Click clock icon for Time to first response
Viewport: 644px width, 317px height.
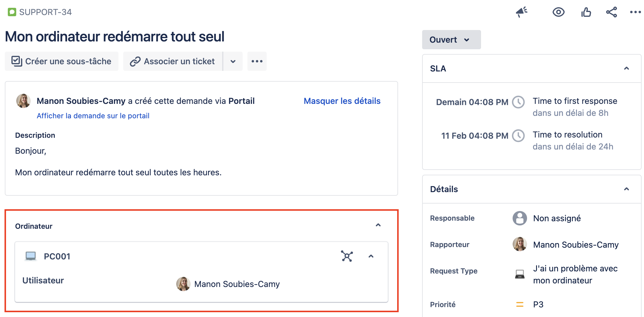pos(518,102)
